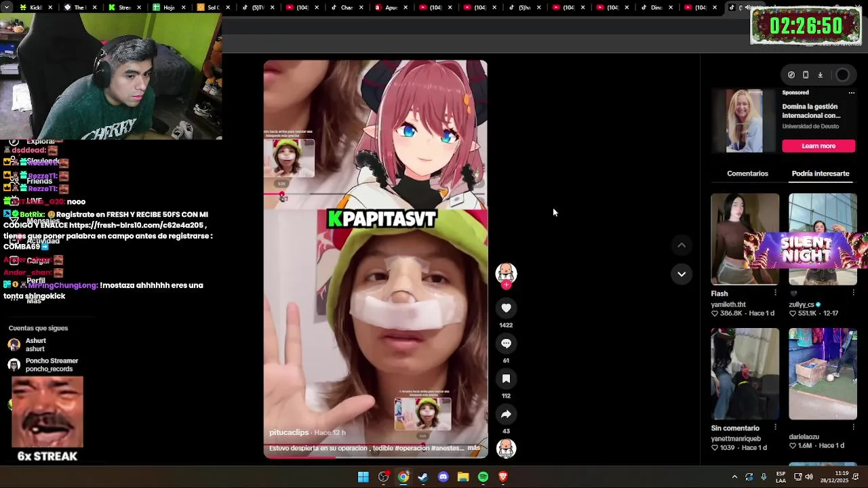Open File Explorer from the taskbar
The width and height of the screenshot is (868, 488).
[x=463, y=477]
